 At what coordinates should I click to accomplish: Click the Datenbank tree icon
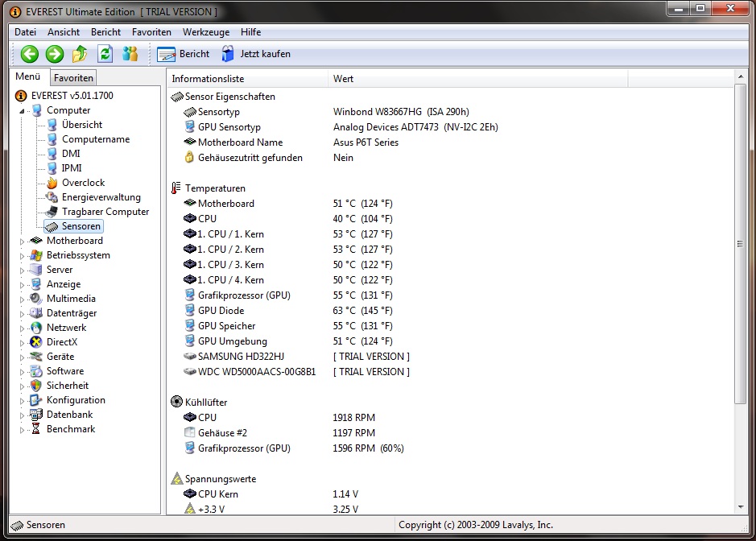36,415
